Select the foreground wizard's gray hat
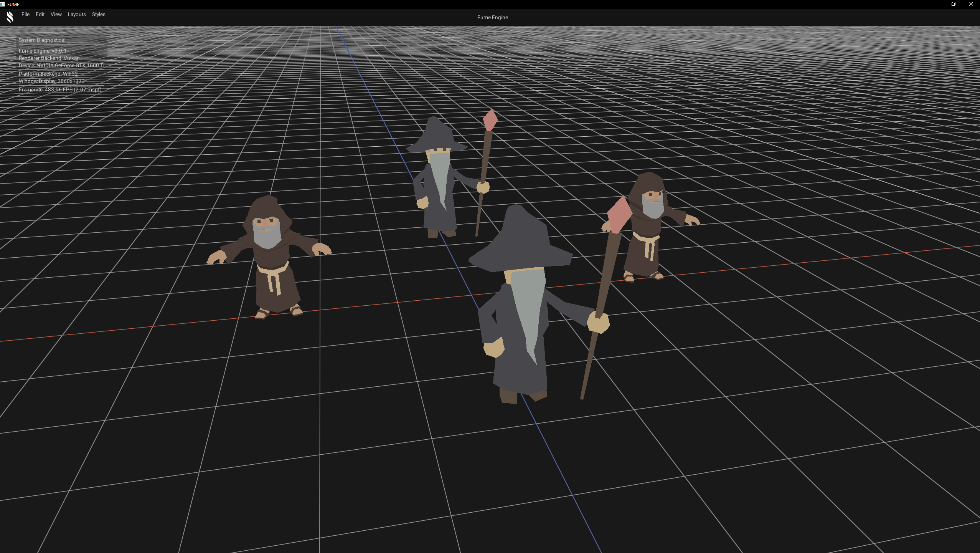The width and height of the screenshot is (980, 553). 522,242
